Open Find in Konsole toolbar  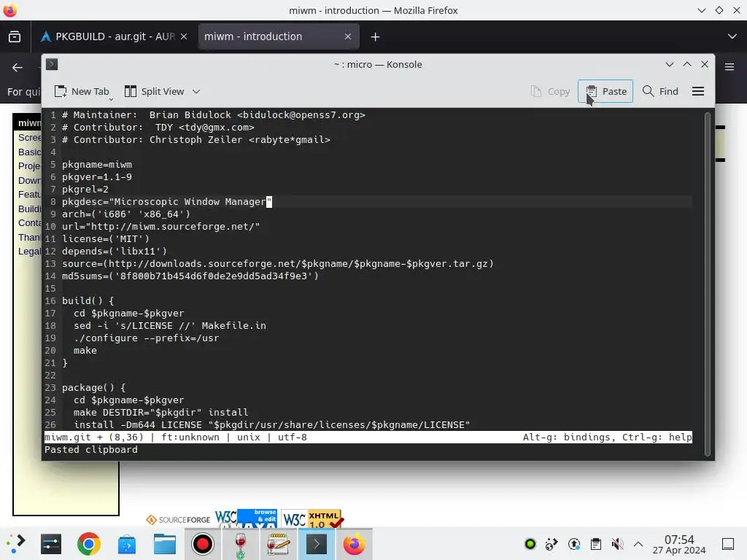pos(660,91)
